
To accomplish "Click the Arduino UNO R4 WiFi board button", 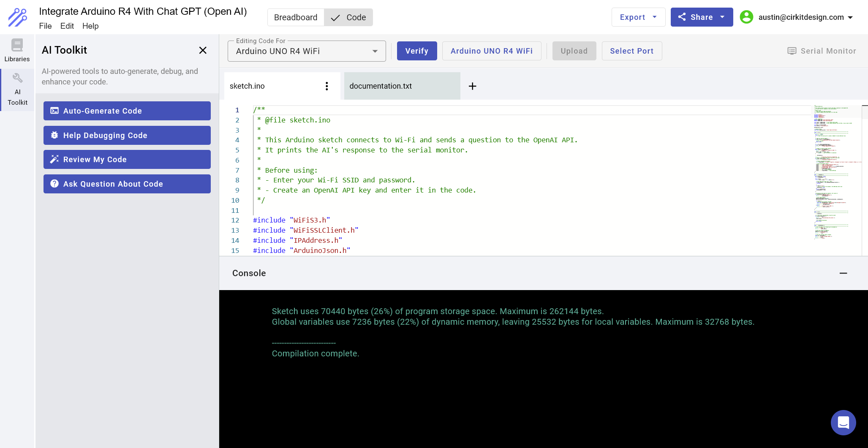I will coord(492,51).
